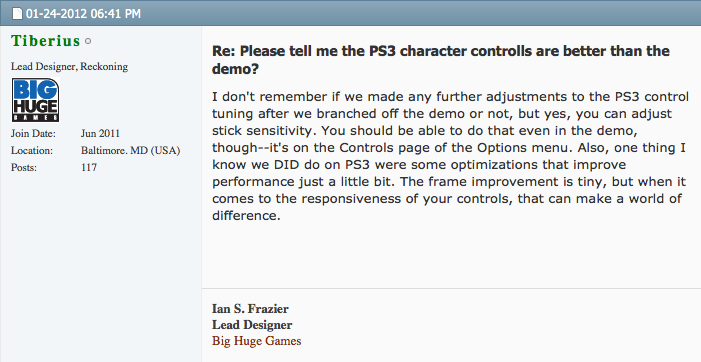Click the Lead Designer, Reckoning user title
The width and height of the screenshot is (701, 362).
(69, 67)
